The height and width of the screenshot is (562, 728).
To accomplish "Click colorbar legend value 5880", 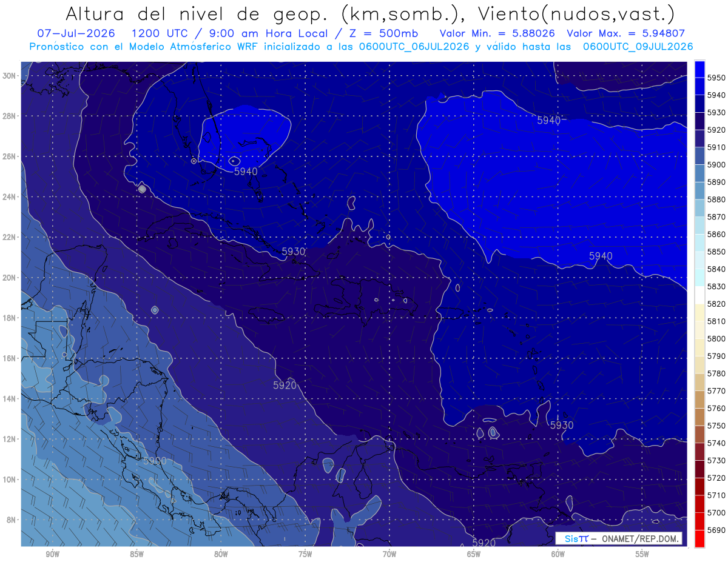I will tap(716, 199).
